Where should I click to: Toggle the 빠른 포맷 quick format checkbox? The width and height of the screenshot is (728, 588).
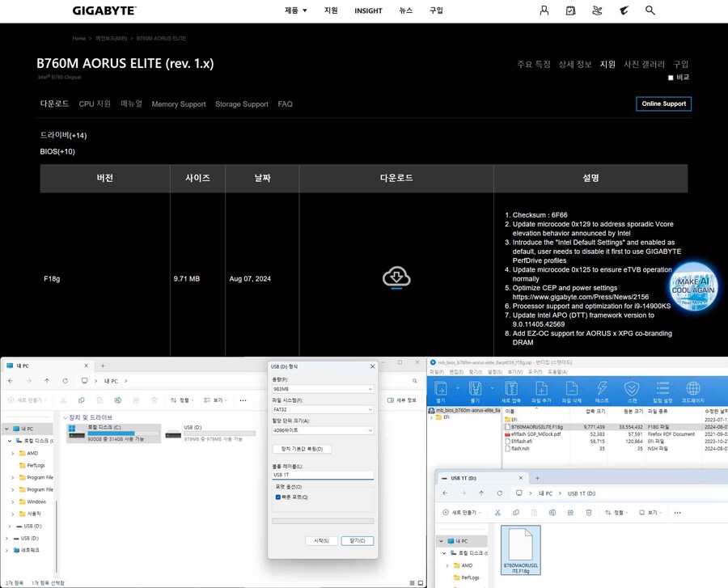[x=279, y=497]
